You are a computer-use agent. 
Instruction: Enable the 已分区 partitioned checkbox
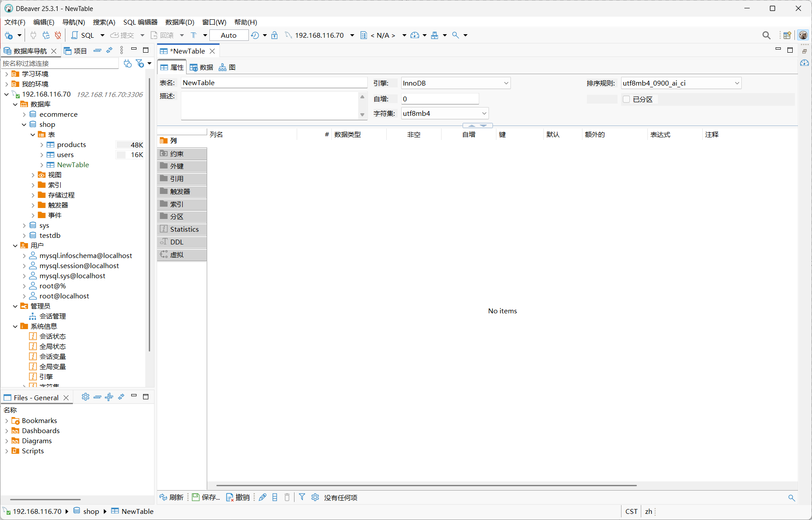[x=626, y=99]
